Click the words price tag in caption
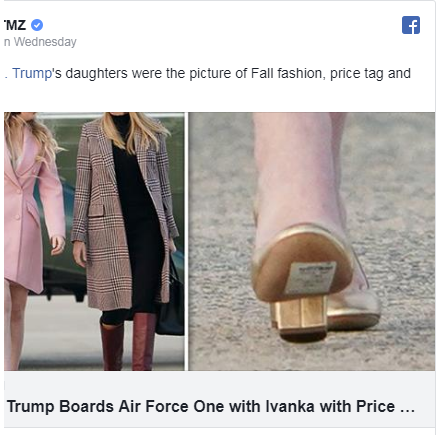Viewport: 436px width, 435px height. (357, 74)
